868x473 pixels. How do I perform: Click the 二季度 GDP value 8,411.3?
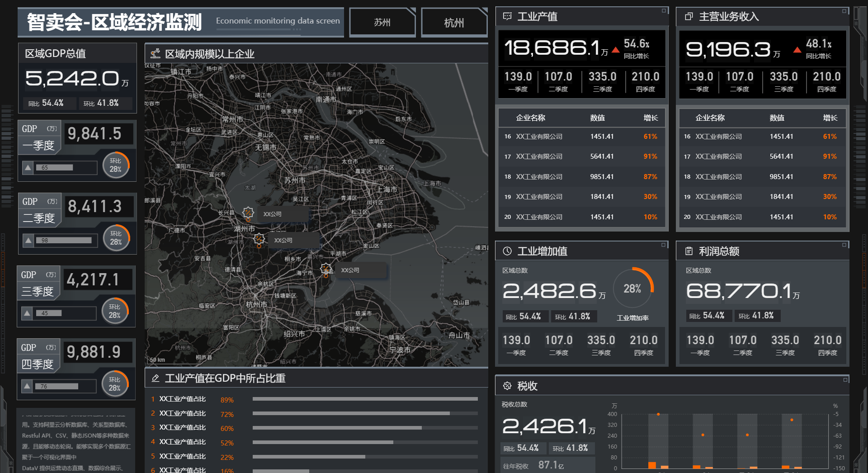(x=94, y=207)
